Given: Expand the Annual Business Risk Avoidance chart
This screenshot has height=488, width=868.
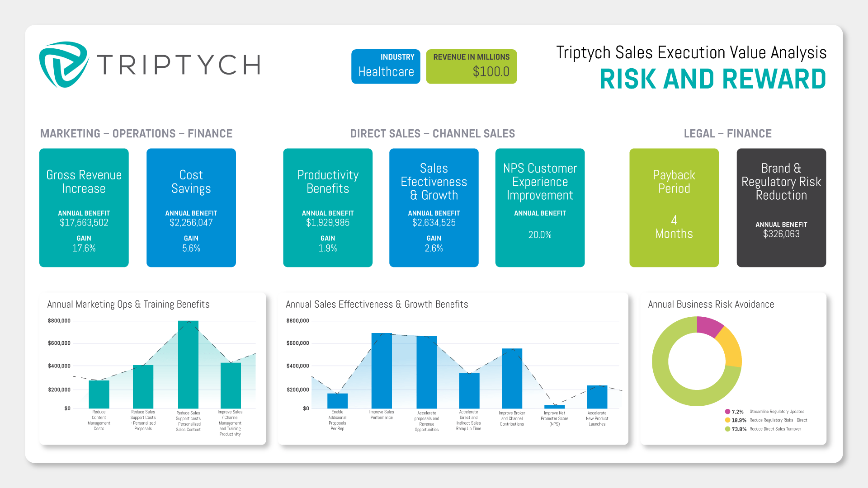Looking at the screenshot, I should pos(712,304).
